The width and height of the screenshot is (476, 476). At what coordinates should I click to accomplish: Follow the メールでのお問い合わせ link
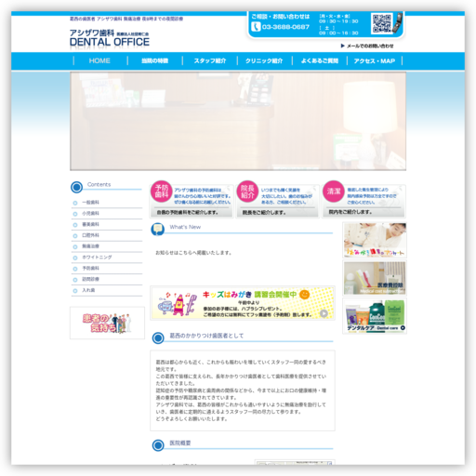[x=370, y=46]
